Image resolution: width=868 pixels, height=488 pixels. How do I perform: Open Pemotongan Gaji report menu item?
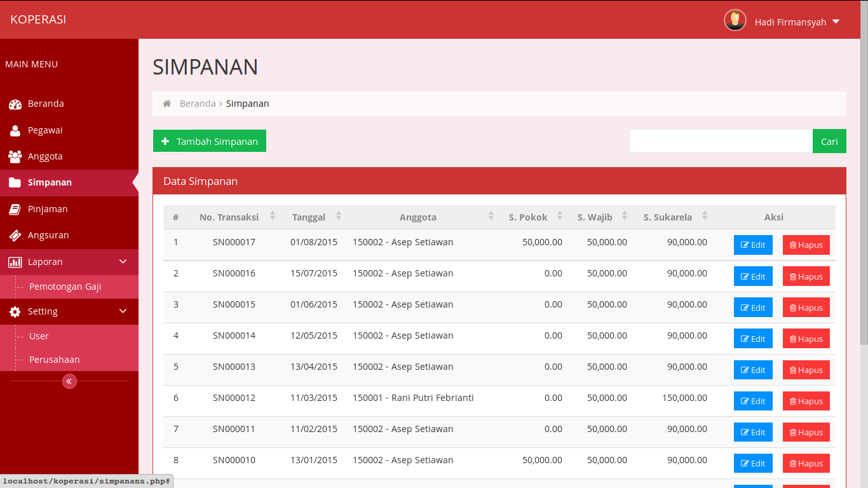[65, 287]
